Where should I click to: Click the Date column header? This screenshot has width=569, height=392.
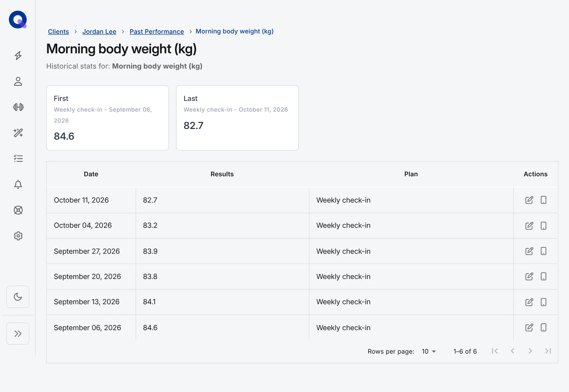click(x=91, y=174)
